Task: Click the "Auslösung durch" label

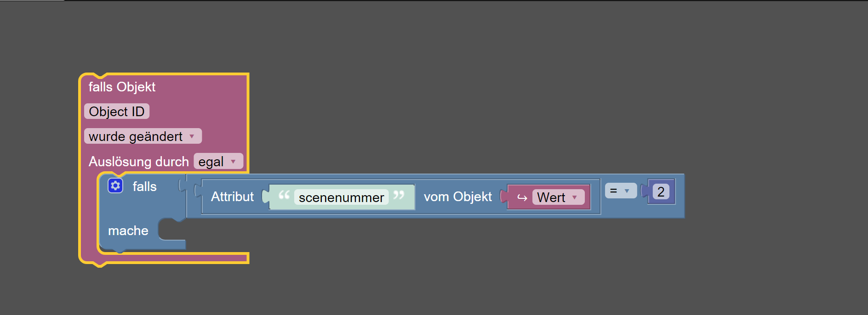Action: click(138, 162)
